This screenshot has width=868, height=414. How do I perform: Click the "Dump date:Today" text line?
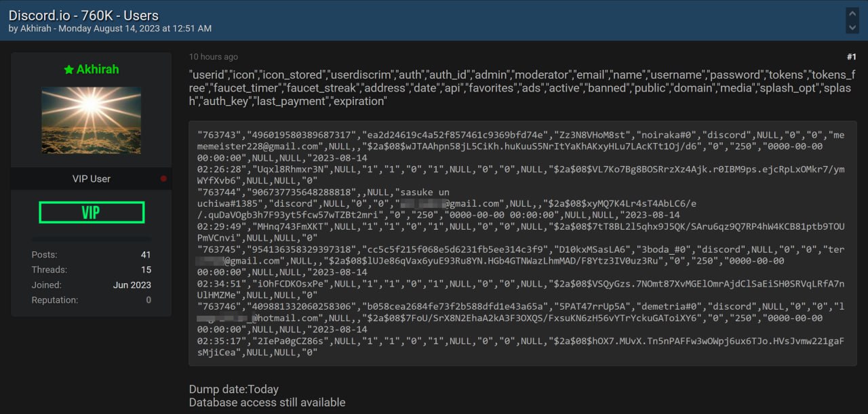(234, 389)
